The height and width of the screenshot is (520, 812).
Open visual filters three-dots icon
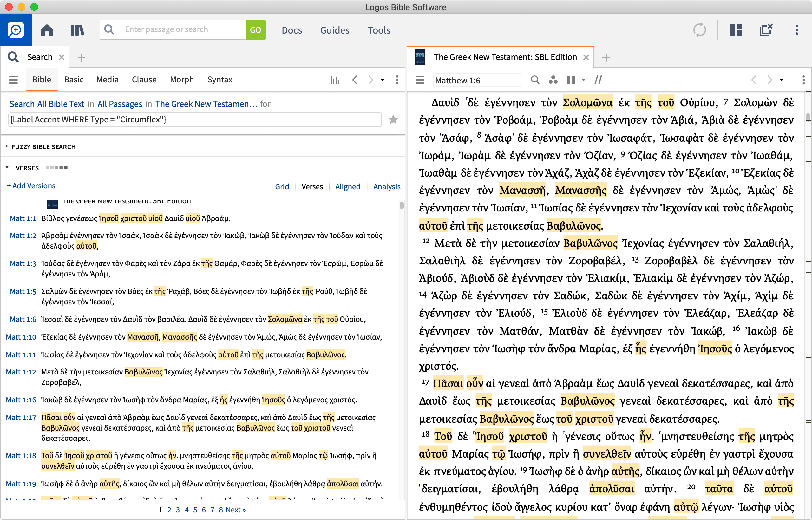point(553,80)
